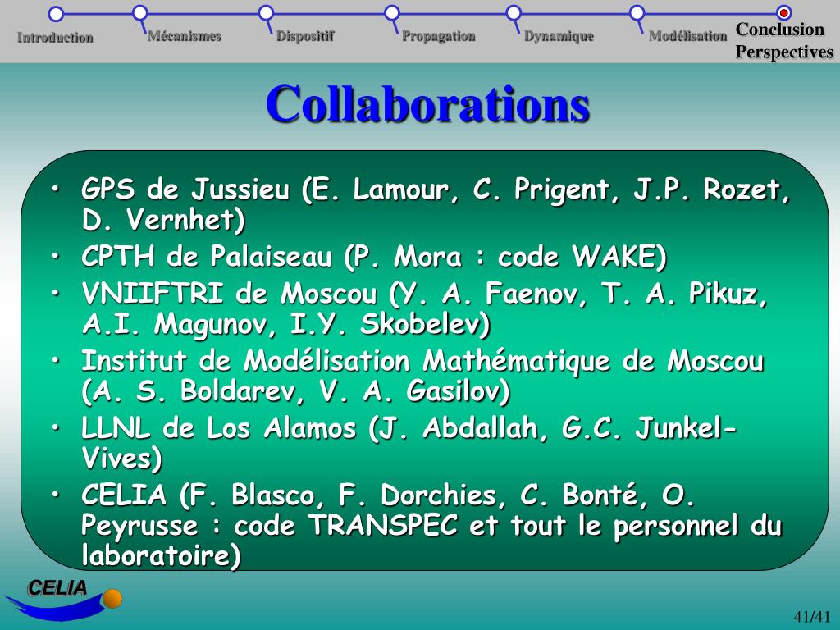Go to the Modélisation circle marker
This screenshot has width=840, height=630.
637,13
